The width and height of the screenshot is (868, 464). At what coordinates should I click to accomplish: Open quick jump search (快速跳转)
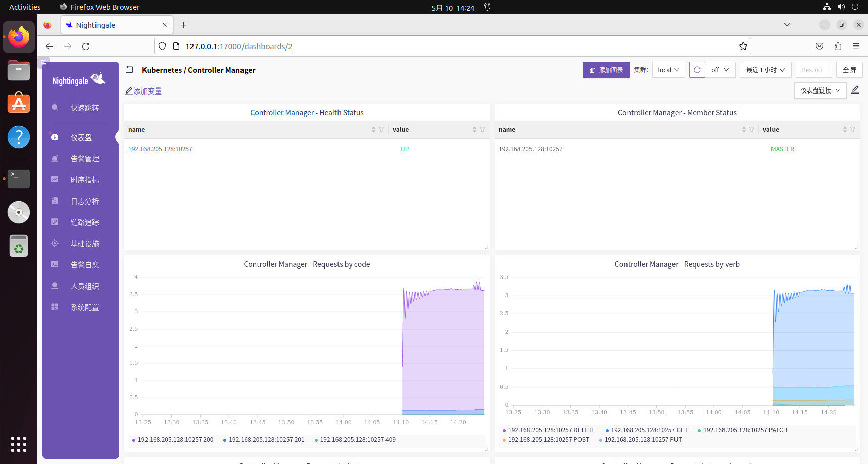[x=84, y=108]
